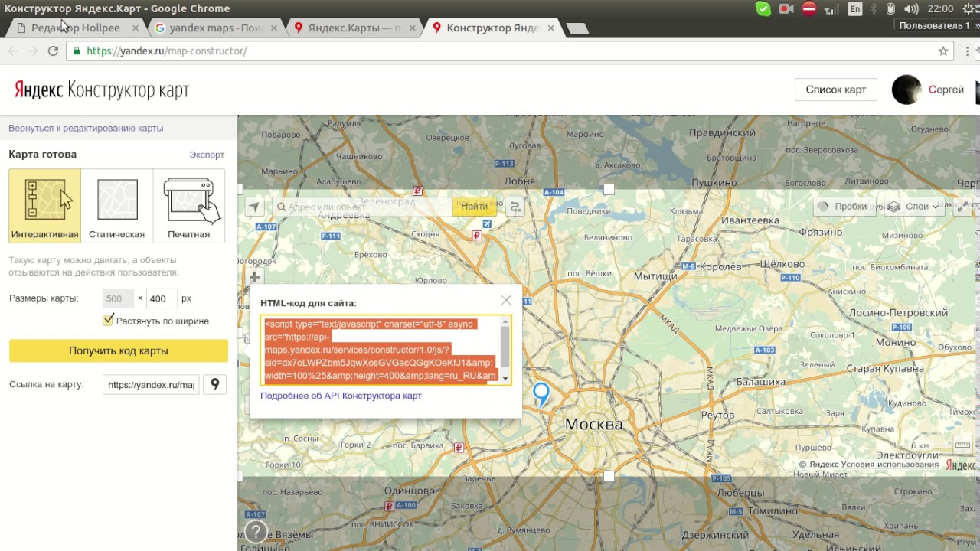Click the red no-entry tray icon
Viewport: 980px width, 551px height.
[x=809, y=8]
